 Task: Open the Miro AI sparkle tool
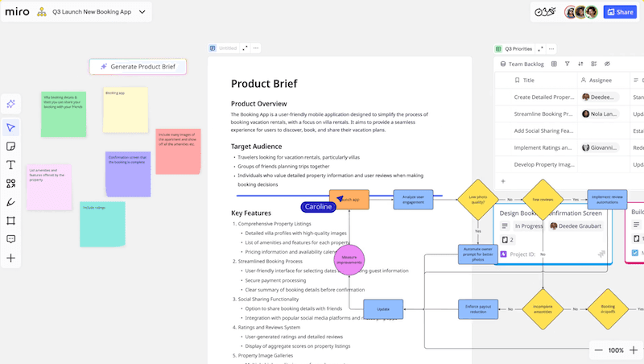click(11, 104)
